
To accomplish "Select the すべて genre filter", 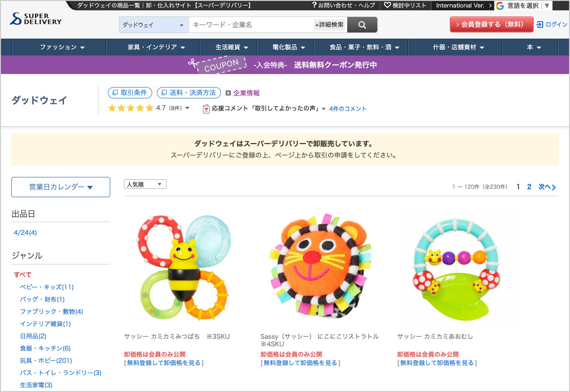I will pyautogui.click(x=23, y=274).
